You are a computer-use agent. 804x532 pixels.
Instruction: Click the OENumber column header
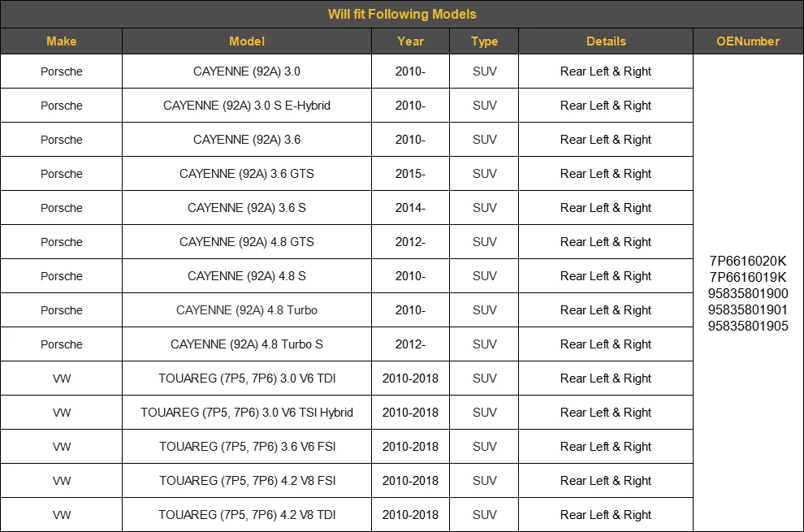[748, 41]
